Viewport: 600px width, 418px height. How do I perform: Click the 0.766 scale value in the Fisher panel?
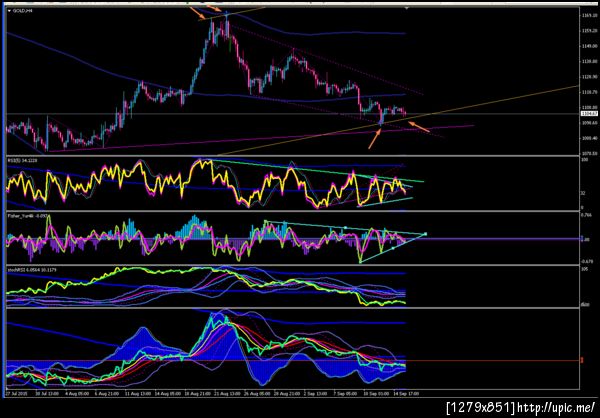(x=586, y=215)
